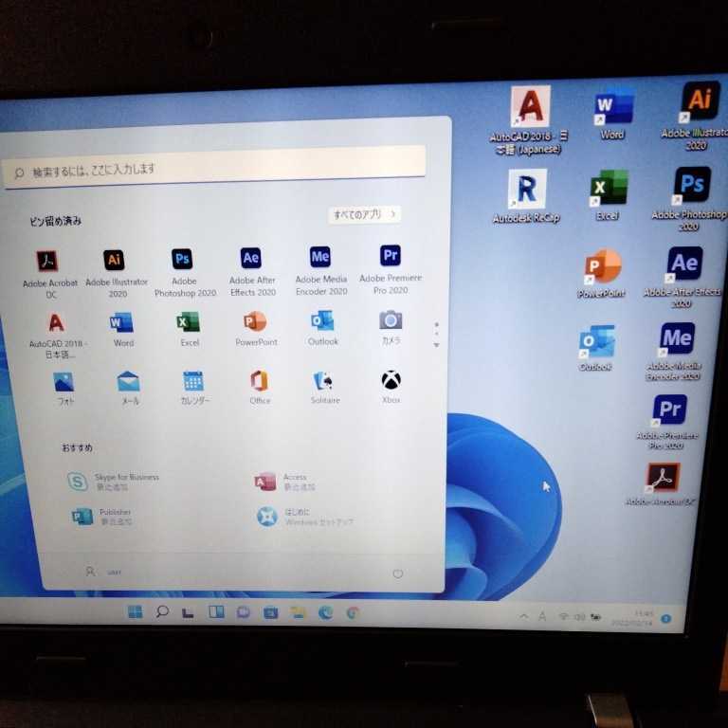The height and width of the screenshot is (728, 728).
Task: Open the notification badge on taskbar
Action: click(x=666, y=618)
